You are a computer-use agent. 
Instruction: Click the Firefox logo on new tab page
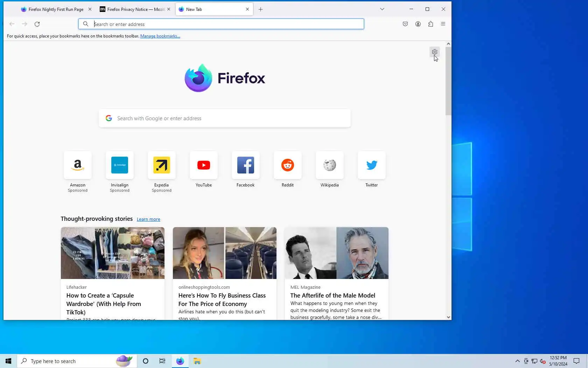point(225,78)
